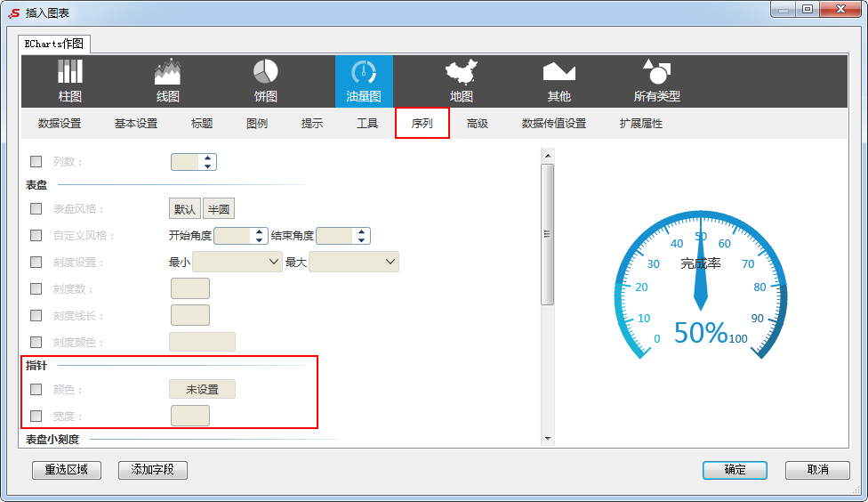Select the 油量图 gauge chart type
This screenshot has width=868, height=502.
pyautogui.click(x=364, y=81)
